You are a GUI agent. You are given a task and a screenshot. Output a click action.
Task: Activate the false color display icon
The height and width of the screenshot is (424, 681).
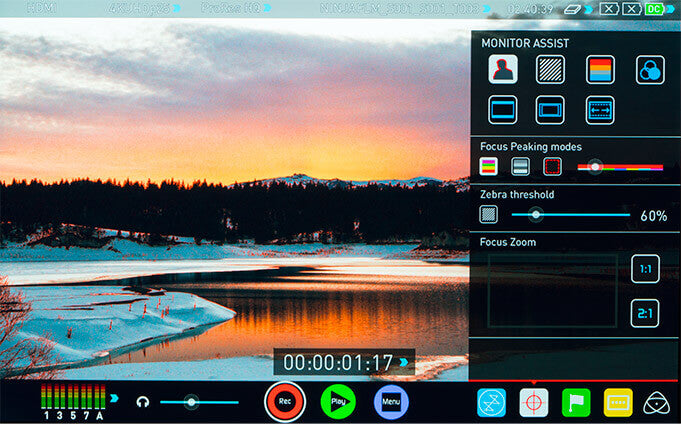(x=600, y=69)
